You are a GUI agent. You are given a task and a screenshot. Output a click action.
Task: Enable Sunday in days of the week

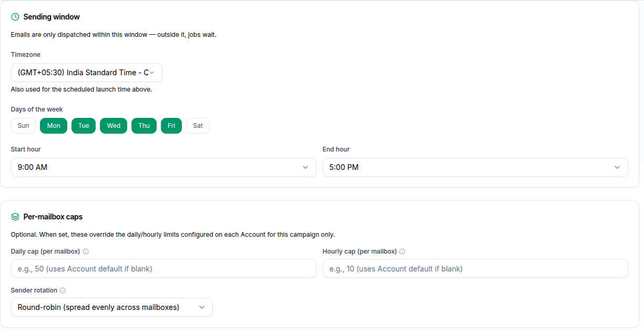click(x=23, y=126)
